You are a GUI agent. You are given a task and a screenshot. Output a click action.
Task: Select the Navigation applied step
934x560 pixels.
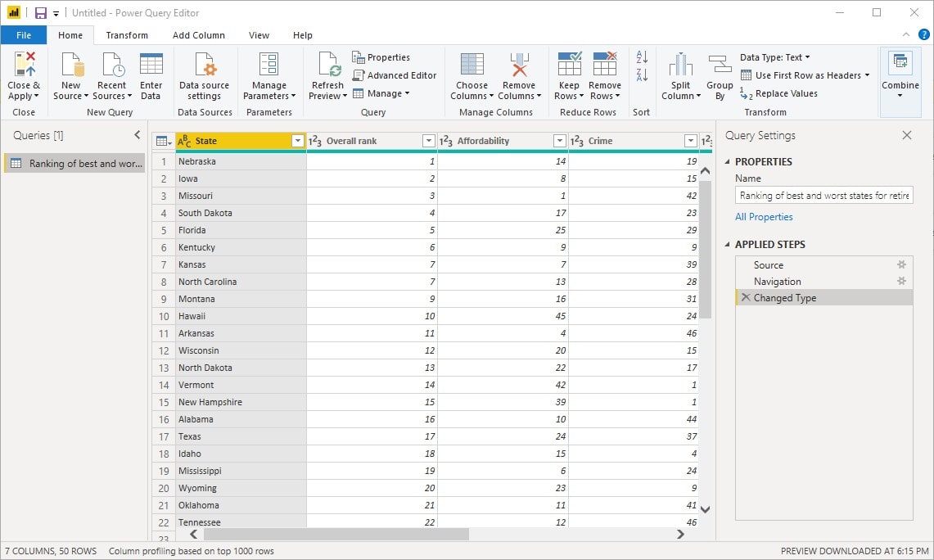[x=824, y=281]
